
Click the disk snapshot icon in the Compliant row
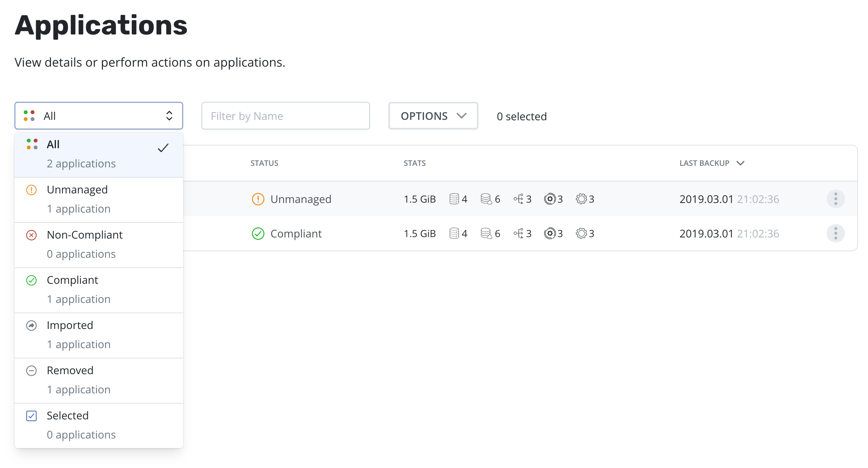pyautogui.click(x=486, y=234)
